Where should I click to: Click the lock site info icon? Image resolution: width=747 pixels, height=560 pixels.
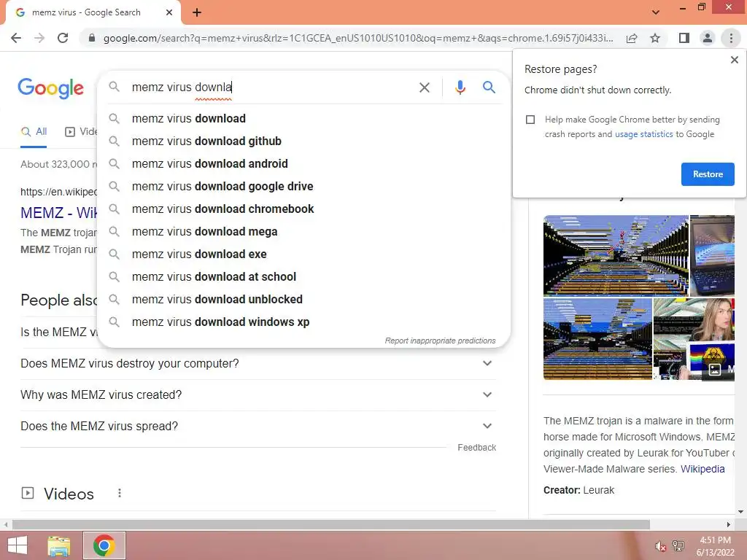click(92, 38)
